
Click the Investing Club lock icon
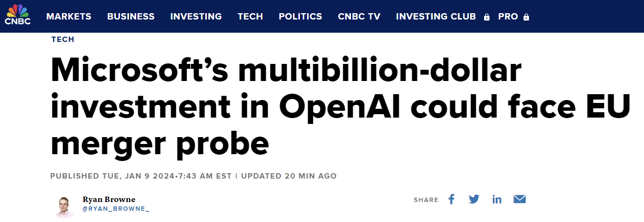[487, 17]
